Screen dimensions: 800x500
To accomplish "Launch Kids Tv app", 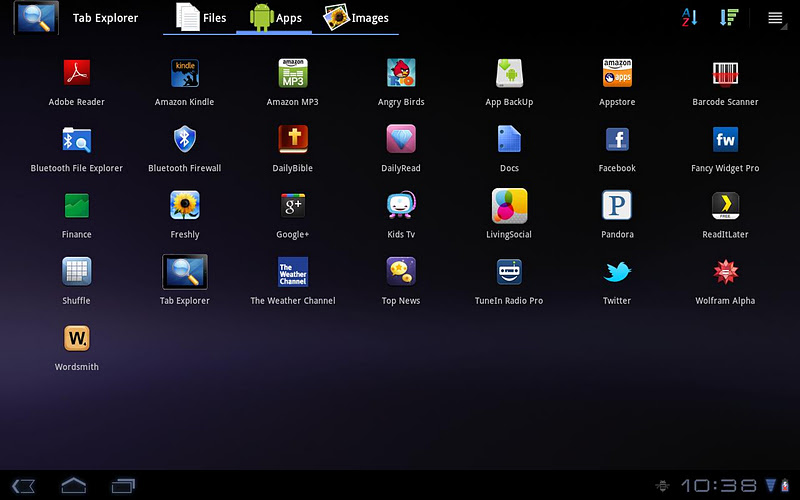I will tap(401, 205).
